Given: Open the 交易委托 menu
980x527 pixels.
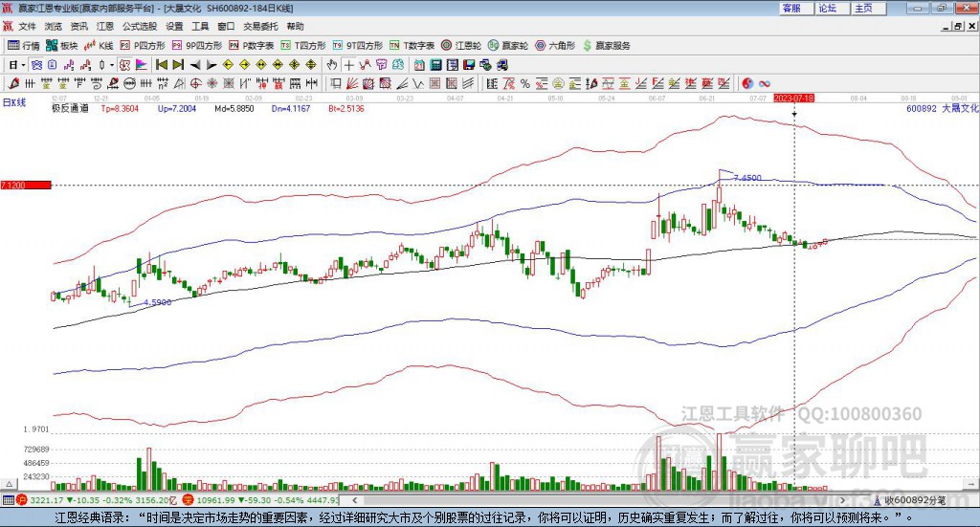Looking at the screenshot, I should (260, 27).
